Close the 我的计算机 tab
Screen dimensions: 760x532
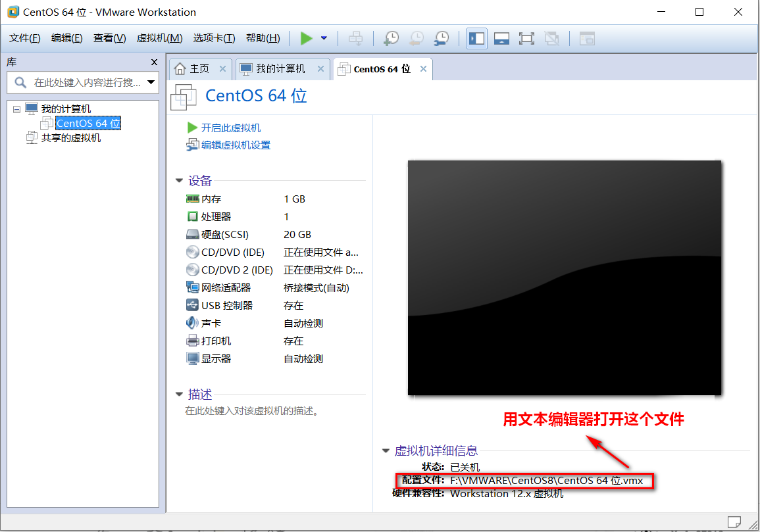pos(320,69)
